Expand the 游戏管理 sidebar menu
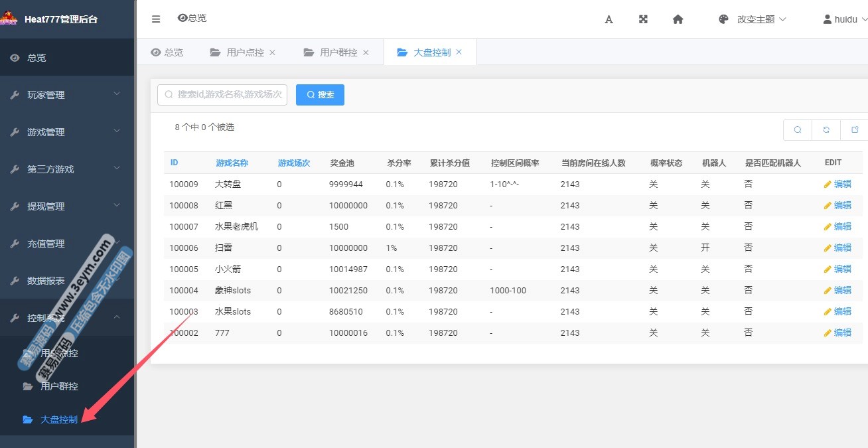868x448 pixels. tap(66, 132)
